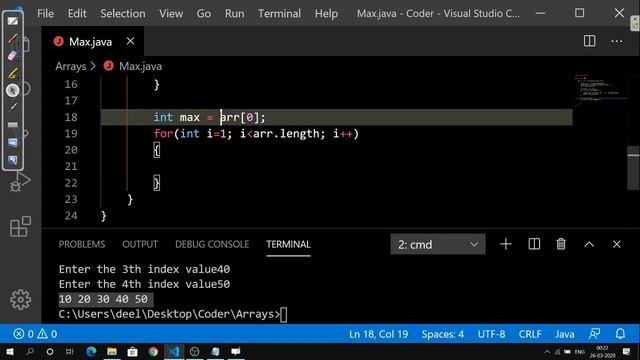640x360 pixels.
Task: Select the cursor pointer tool in annotation bar
Action: 13,90
